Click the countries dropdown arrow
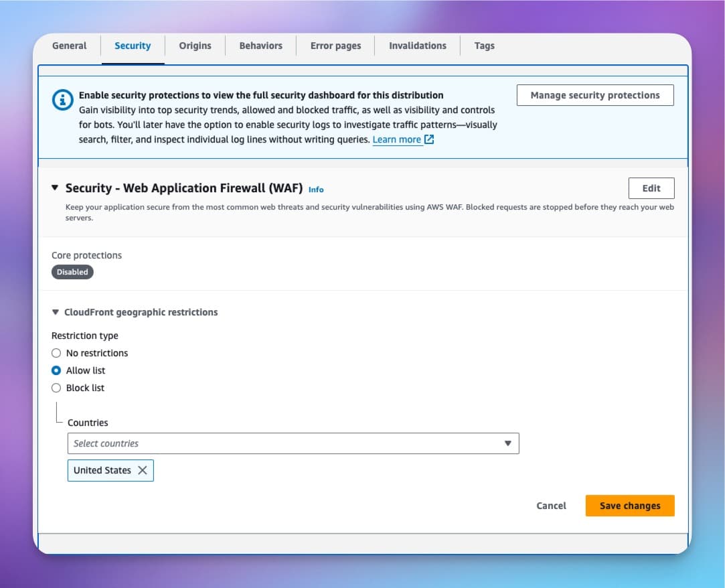The width and height of the screenshot is (725, 588). (507, 443)
